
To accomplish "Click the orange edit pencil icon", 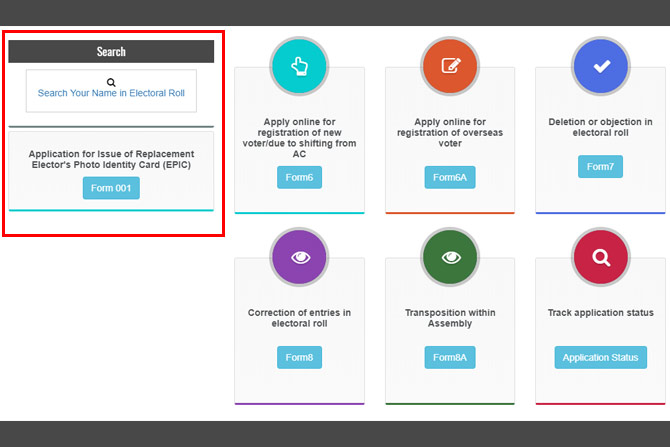I will pos(450,66).
